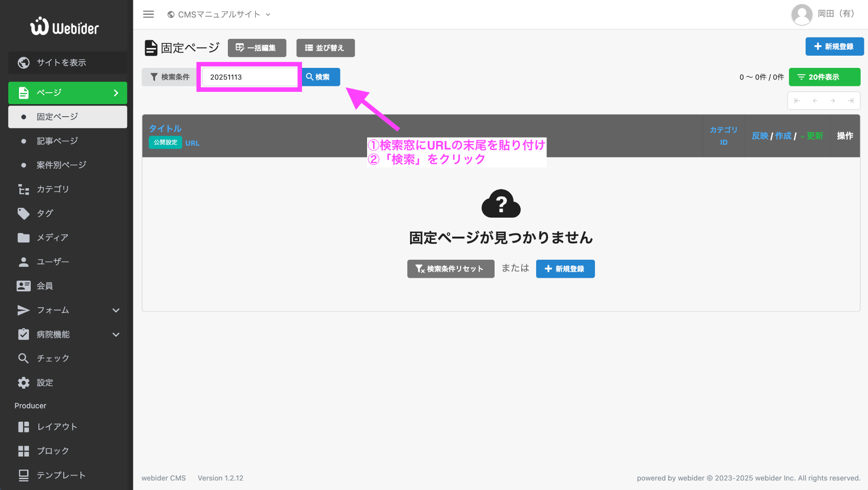Image resolution: width=868 pixels, height=490 pixels.
Task: Toggle the 検索条件 filter panel
Action: pyautogui.click(x=170, y=77)
